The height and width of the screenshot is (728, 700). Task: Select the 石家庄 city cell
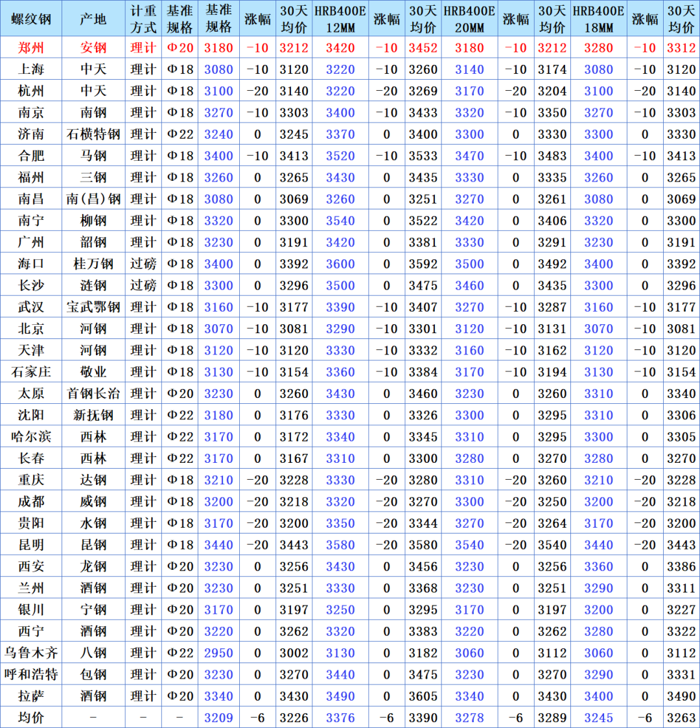[31, 372]
